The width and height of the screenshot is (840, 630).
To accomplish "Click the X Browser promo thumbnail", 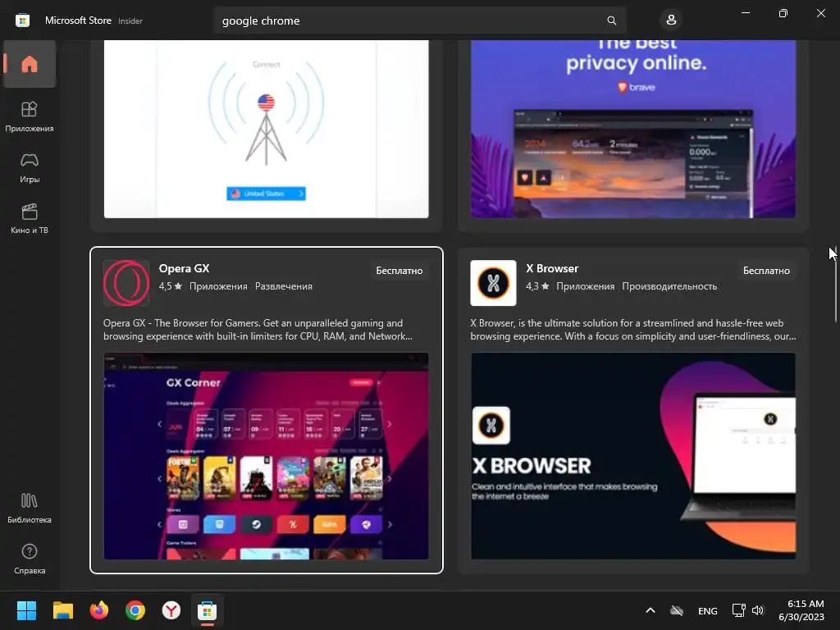I will click(632, 456).
